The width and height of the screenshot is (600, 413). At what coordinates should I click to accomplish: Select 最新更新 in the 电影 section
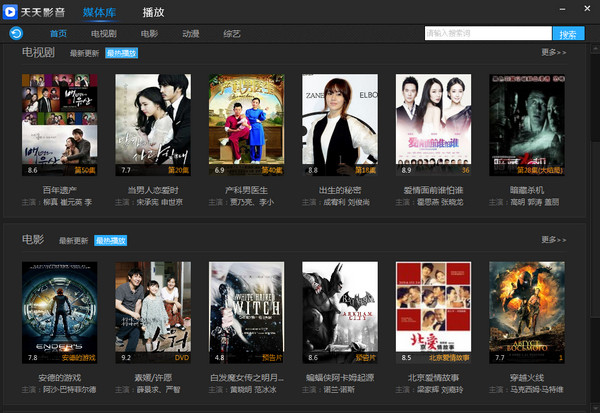coord(73,241)
